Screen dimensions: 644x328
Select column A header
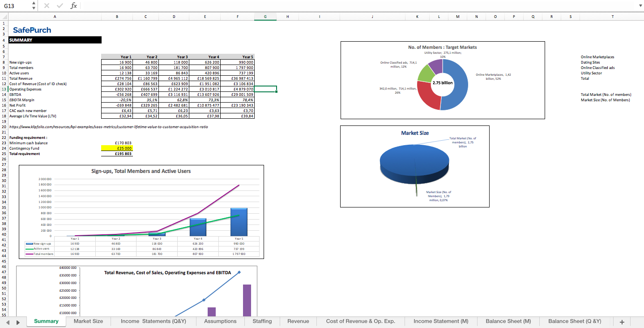[x=55, y=17]
